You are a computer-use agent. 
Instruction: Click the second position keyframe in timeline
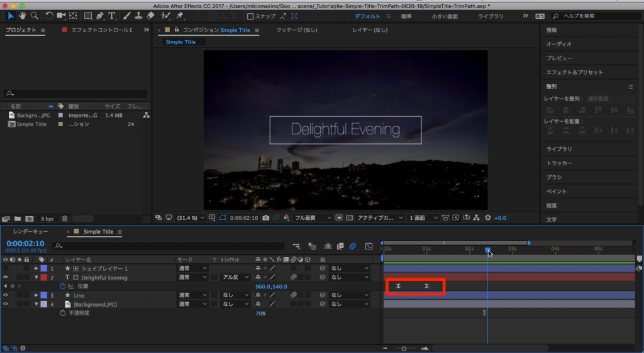tap(427, 286)
